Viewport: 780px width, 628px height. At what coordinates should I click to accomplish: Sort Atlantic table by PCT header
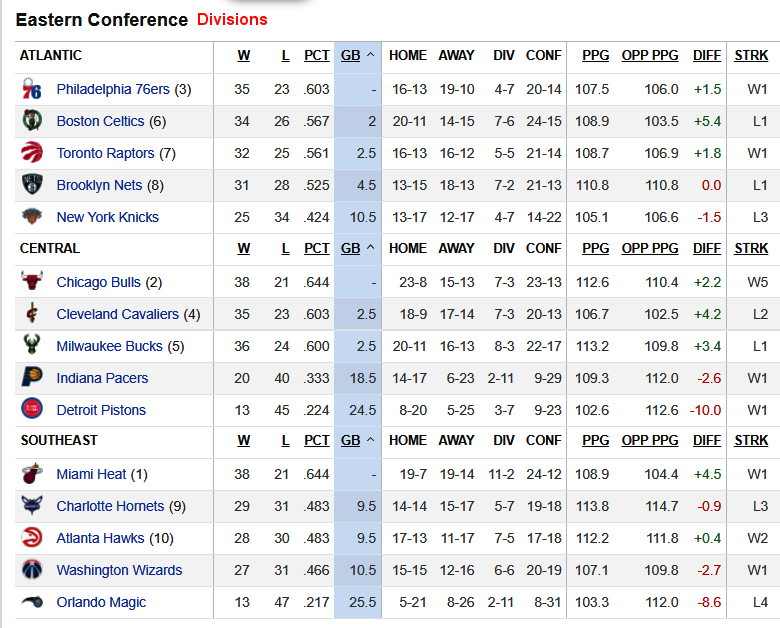point(316,56)
